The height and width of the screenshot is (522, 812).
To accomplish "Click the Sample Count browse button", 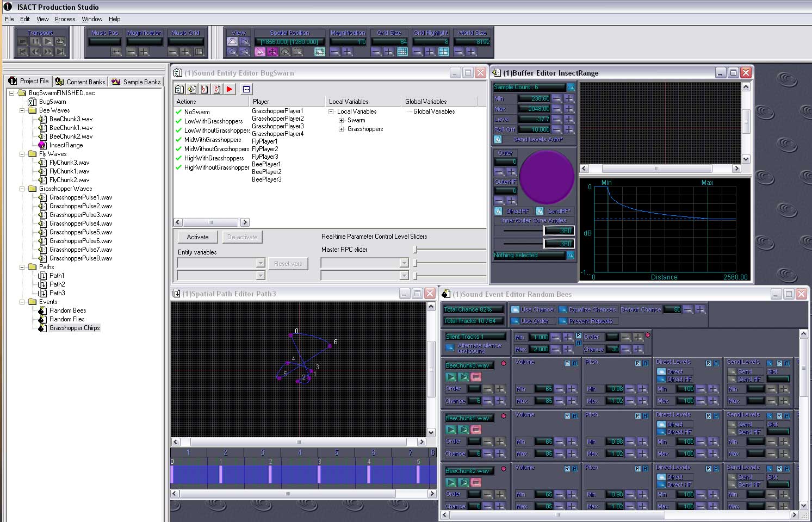I will (571, 87).
